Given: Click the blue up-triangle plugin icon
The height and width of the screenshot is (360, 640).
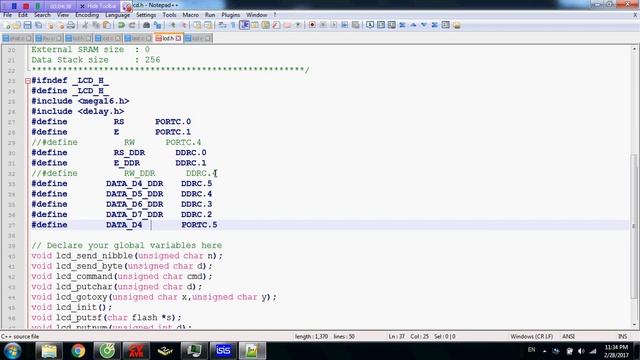Looking at the screenshot, I should click(413, 25).
